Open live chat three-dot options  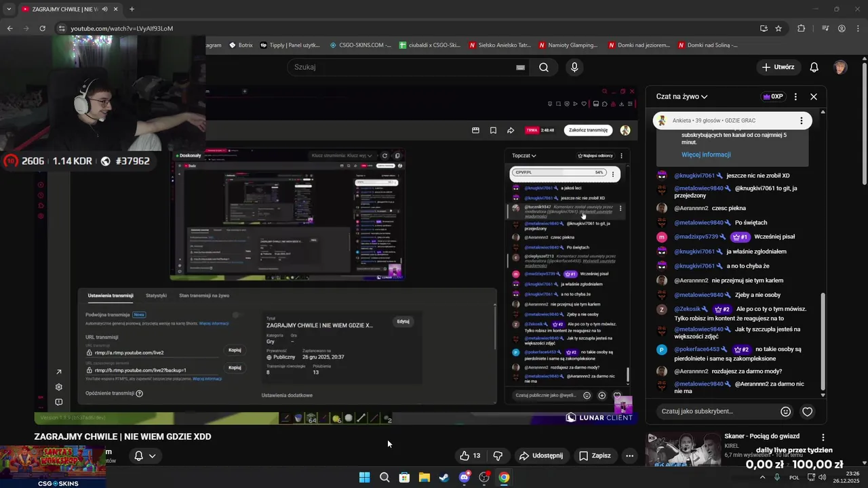(795, 96)
